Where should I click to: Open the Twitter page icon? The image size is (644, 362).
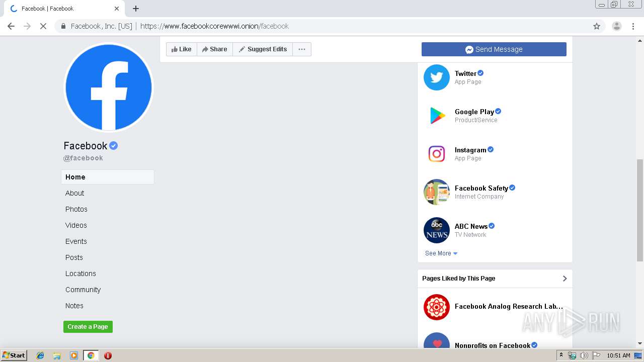[436, 77]
